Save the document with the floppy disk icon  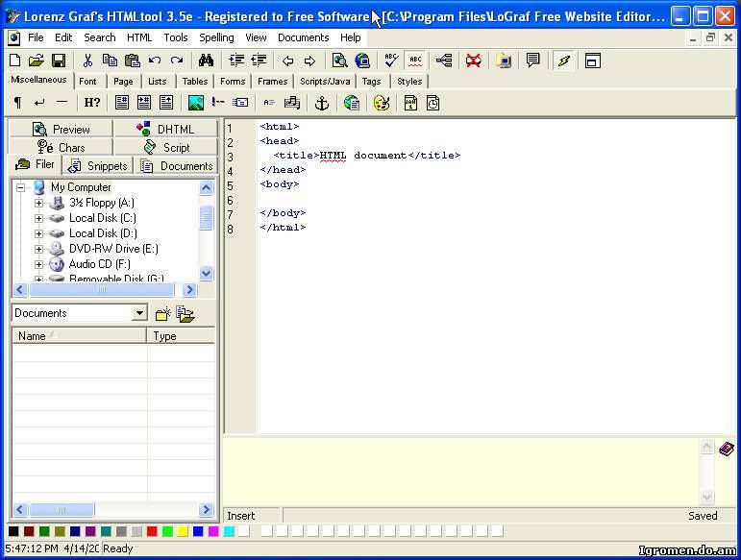pyautogui.click(x=58, y=61)
